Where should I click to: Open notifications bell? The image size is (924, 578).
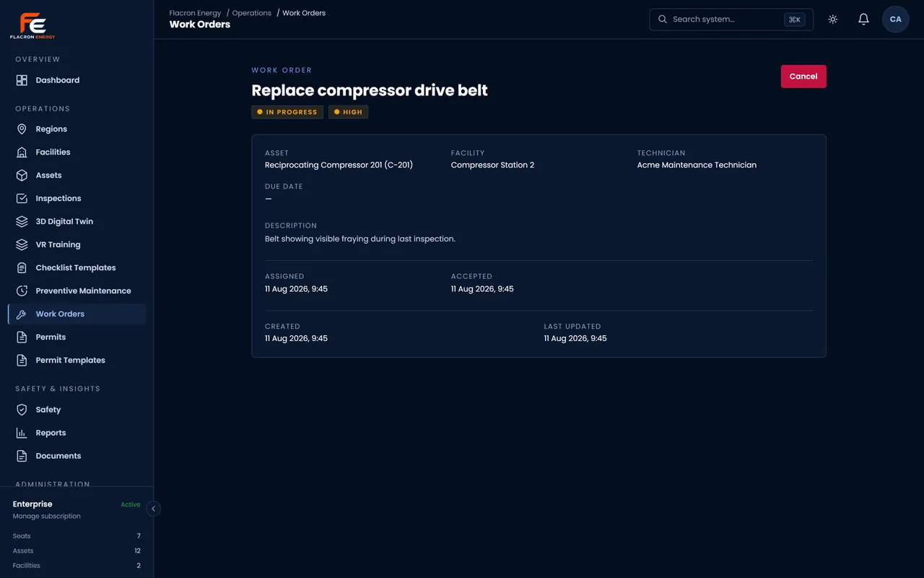863,20
